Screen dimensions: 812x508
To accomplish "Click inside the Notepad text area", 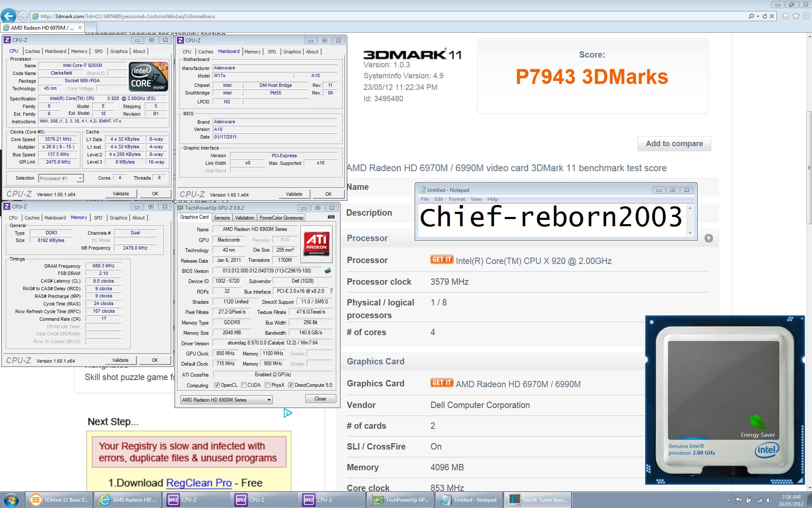I will (x=552, y=220).
